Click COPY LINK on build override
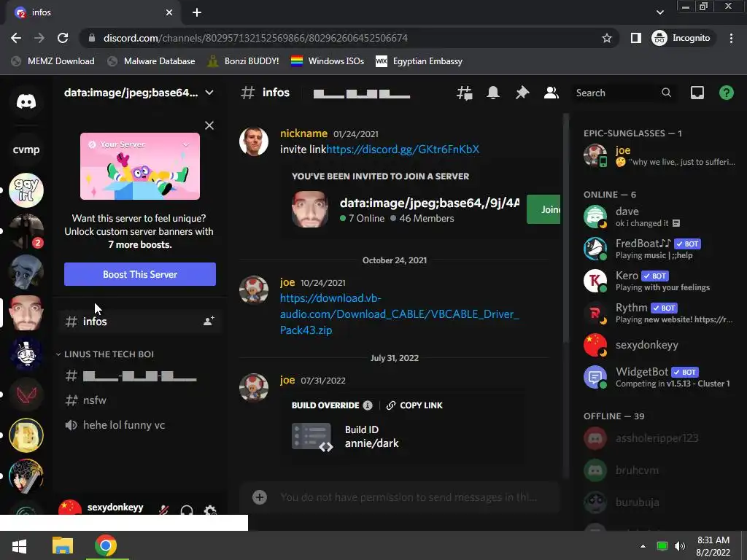This screenshot has height=560, width=747. click(x=414, y=405)
